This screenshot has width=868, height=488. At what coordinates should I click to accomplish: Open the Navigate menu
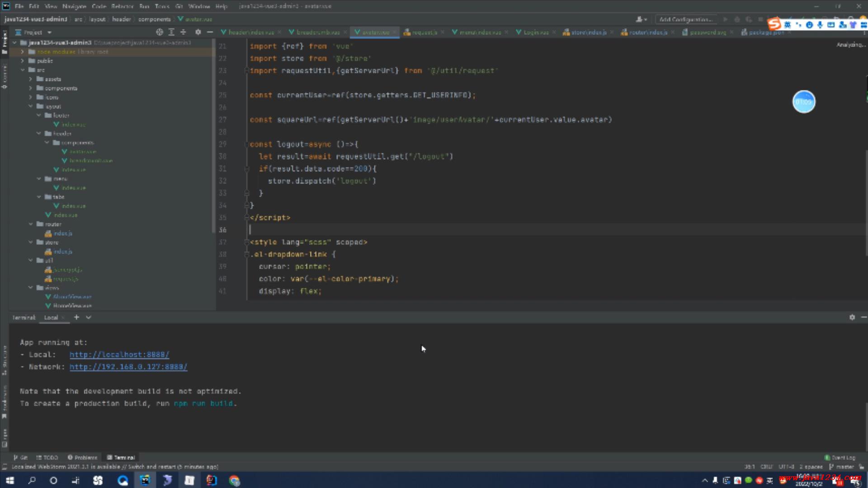[x=74, y=6]
